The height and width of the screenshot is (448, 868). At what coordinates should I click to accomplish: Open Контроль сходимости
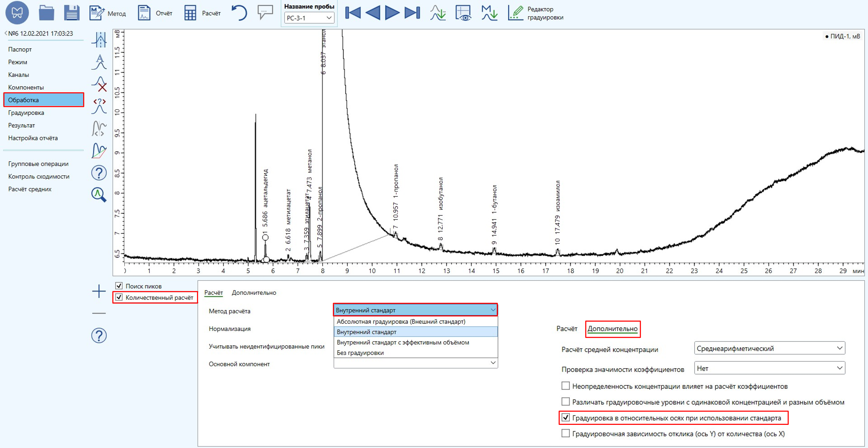click(39, 176)
